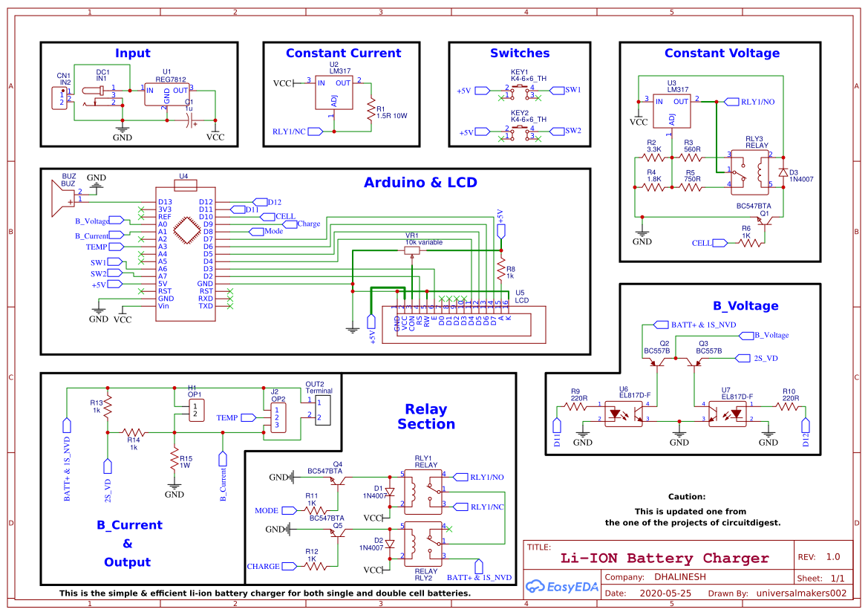Click the B_Voltage section heading

point(745,305)
